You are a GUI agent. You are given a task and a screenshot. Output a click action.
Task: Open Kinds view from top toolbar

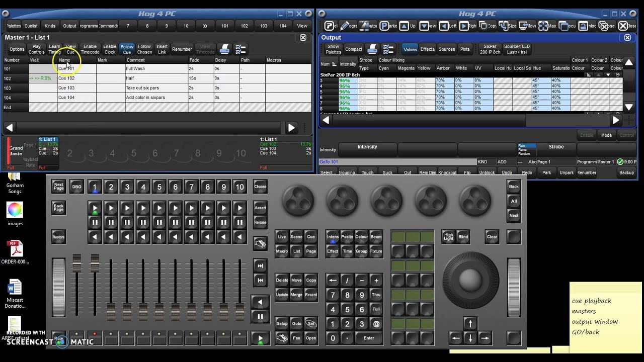tap(50, 26)
